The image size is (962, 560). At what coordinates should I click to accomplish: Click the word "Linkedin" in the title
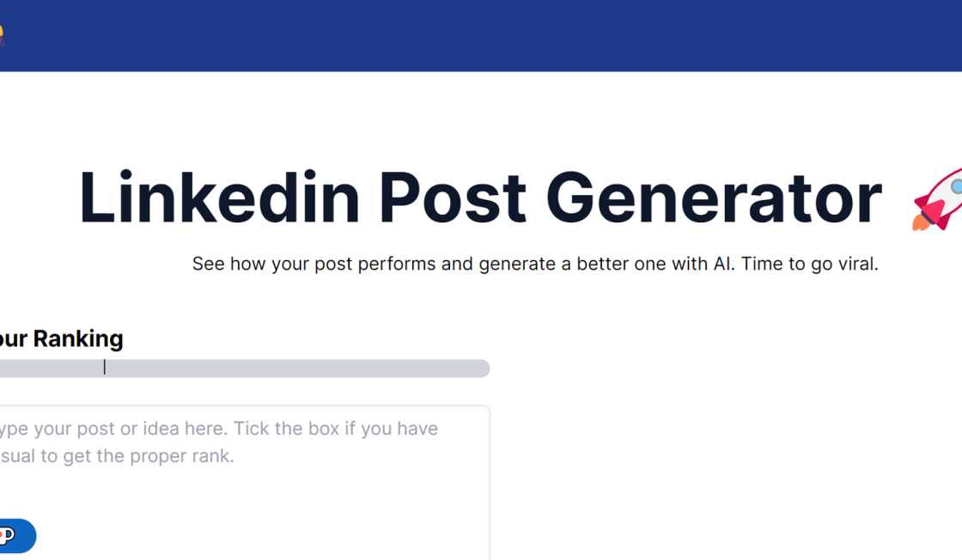point(219,199)
